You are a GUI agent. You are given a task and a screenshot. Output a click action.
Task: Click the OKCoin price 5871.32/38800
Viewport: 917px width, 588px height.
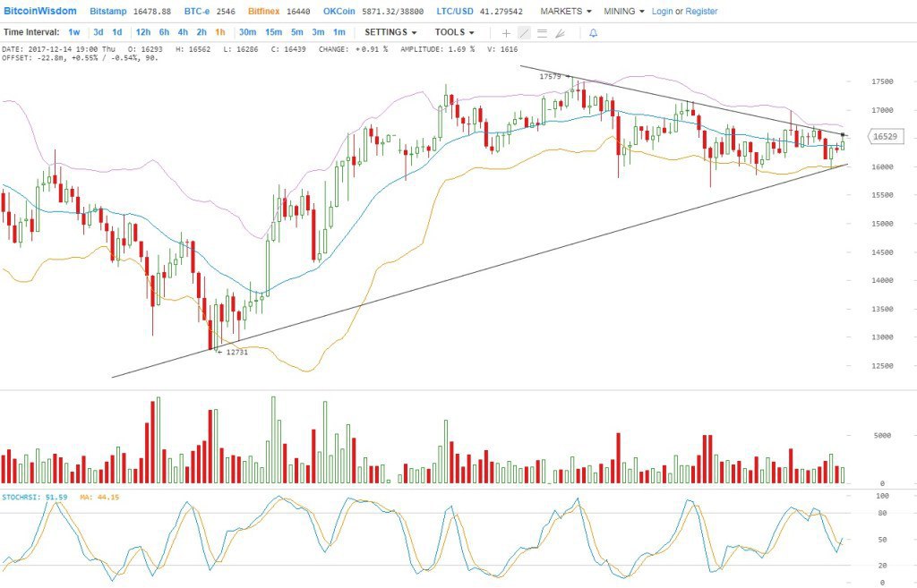click(392, 11)
